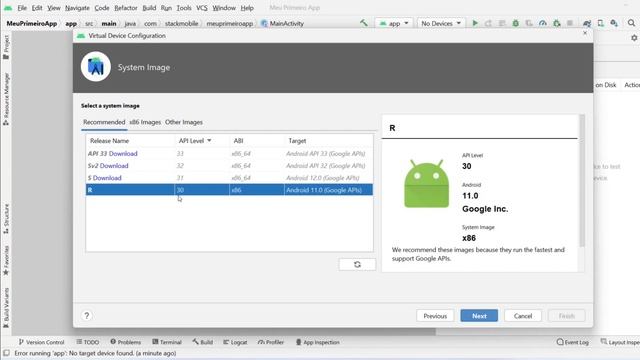Open the SDK Manager icon

click(x=614, y=23)
